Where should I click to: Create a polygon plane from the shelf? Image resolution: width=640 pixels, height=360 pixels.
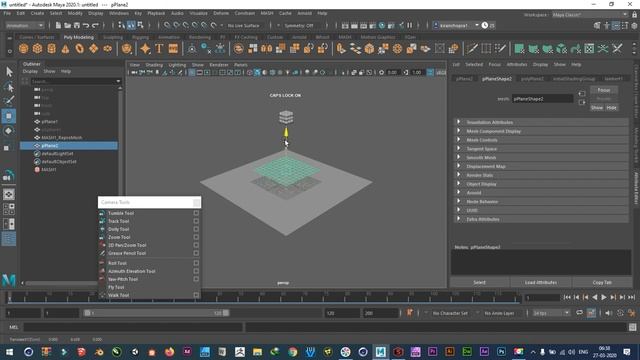93,49
